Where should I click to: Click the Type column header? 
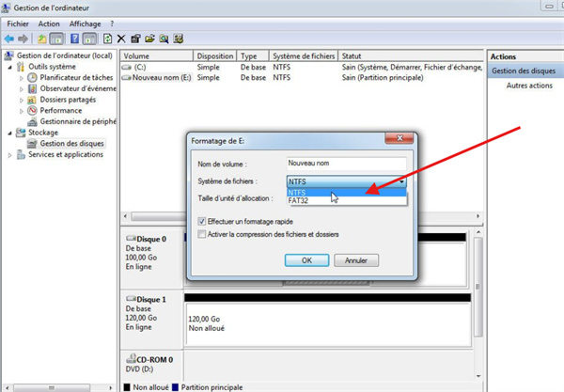point(253,56)
